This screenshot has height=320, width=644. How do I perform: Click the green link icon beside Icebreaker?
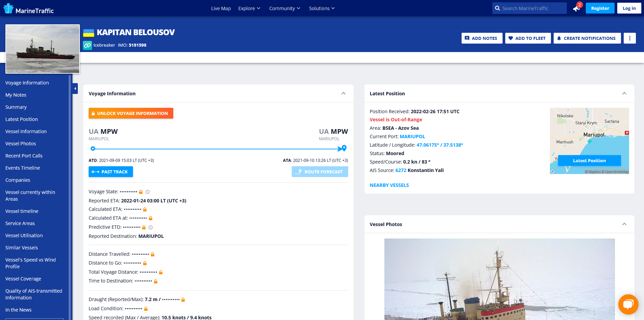[87, 45]
